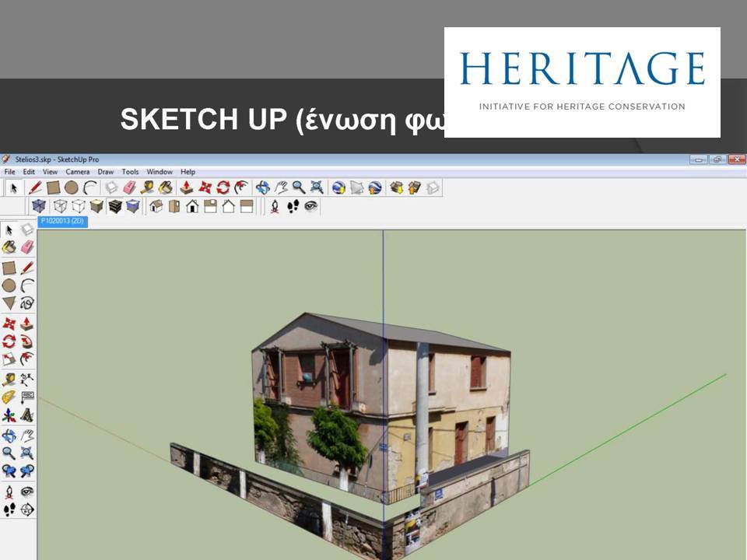Open the Draw menu

(106, 172)
